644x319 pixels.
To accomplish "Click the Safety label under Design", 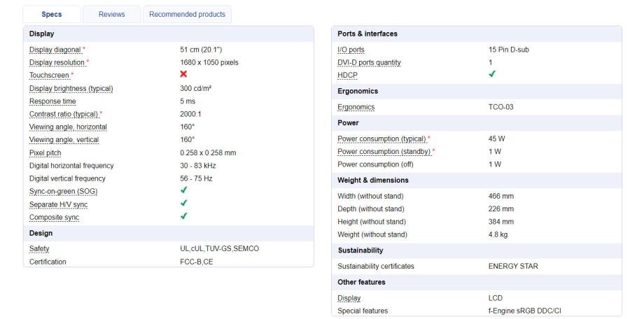I will coord(39,249).
